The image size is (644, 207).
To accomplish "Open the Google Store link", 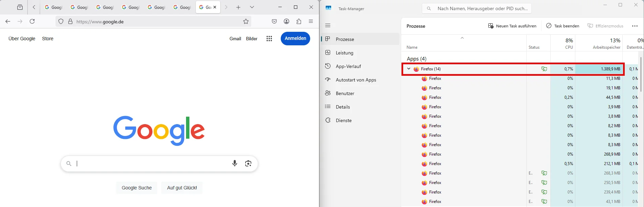I will [48, 39].
